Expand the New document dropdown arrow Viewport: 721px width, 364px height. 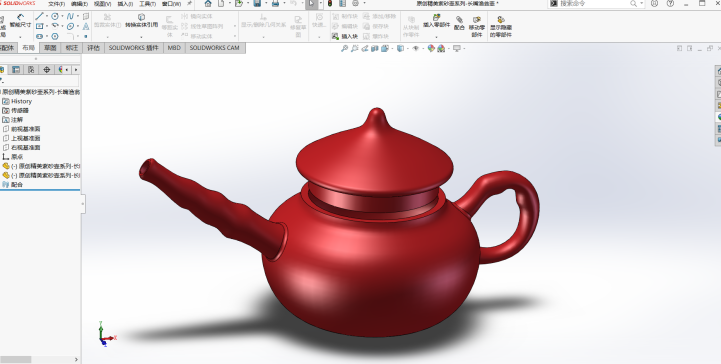tap(229, 4)
